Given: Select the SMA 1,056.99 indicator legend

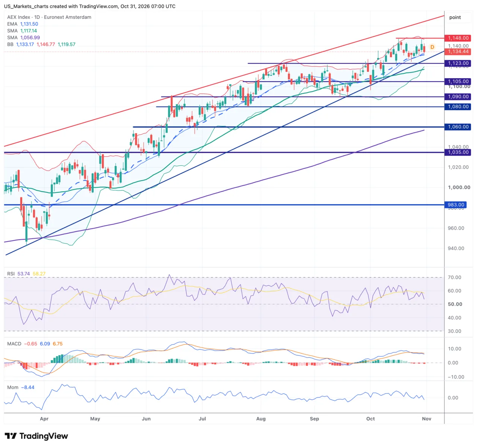Looking at the screenshot, I should tap(23, 38).
